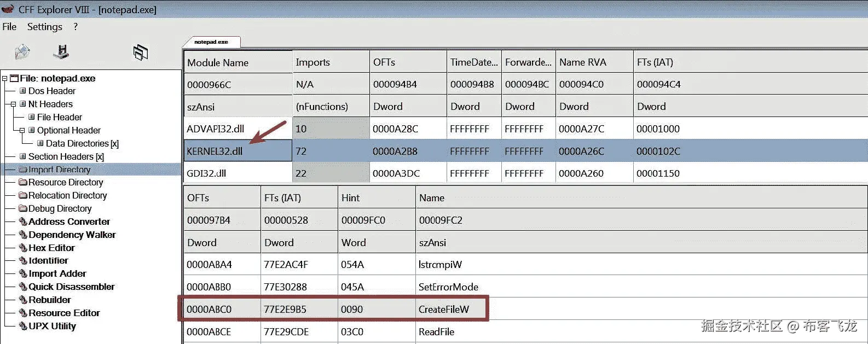Select Import Directory tree item
Image resolution: width=868 pixels, height=344 pixels.
tap(59, 170)
